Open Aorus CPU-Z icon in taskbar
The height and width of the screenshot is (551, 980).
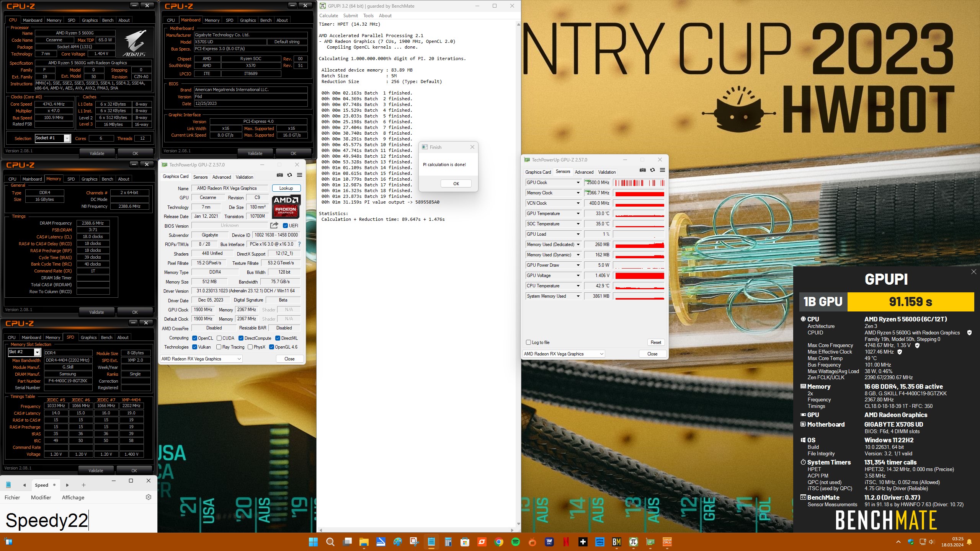click(667, 542)
